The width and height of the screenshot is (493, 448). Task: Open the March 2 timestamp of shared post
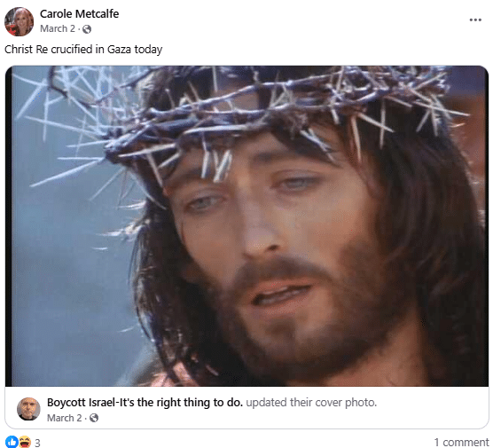click(x=65, y=418)
